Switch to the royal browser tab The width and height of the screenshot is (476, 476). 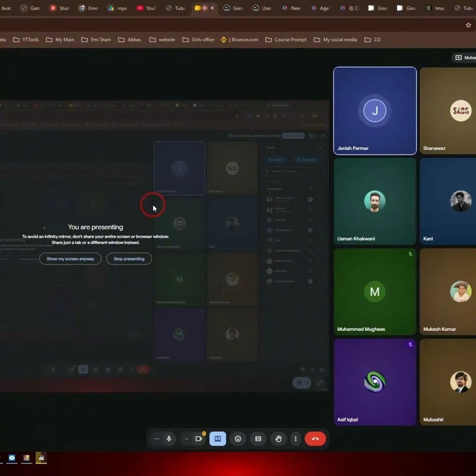[118, 8]
